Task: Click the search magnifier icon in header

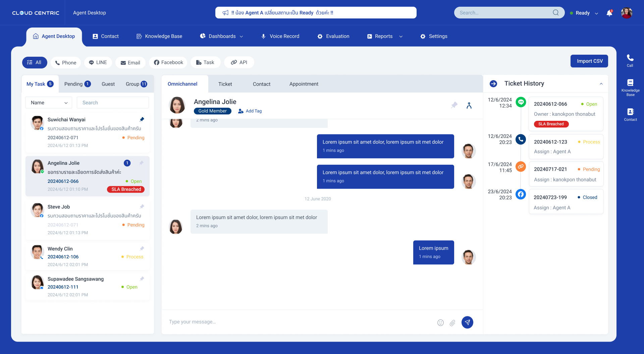Action: tap(556, 13)
